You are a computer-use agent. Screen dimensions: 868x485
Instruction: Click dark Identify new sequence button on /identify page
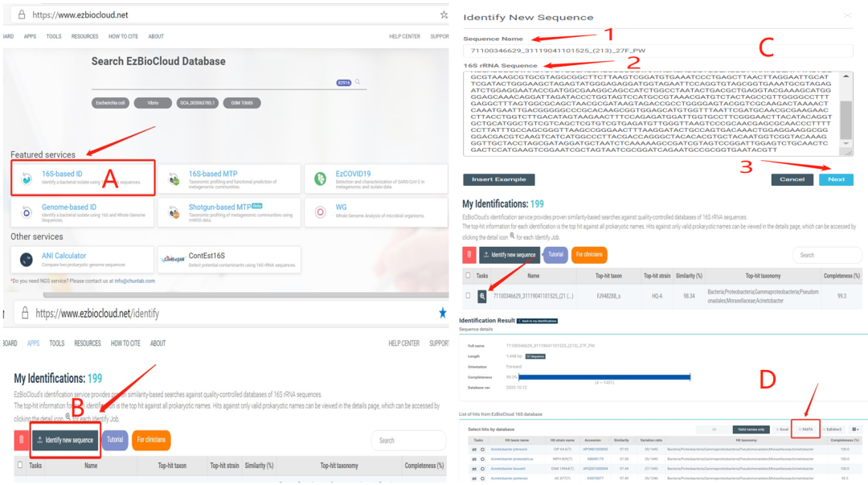[65, 440]
